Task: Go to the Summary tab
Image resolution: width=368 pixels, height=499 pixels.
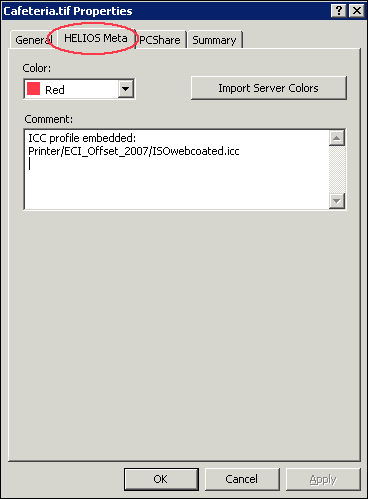Action: coord(214,40)
